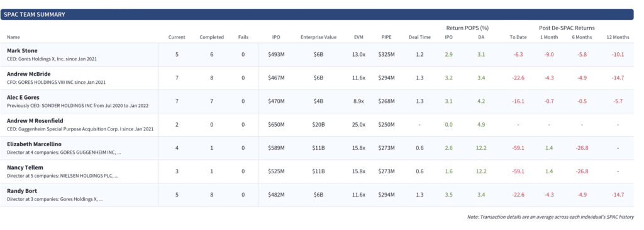Image resolution: width=644 pixels, height=230 pixels.
Task: Open Mark Stone's profile name
Action: (22, 50)
